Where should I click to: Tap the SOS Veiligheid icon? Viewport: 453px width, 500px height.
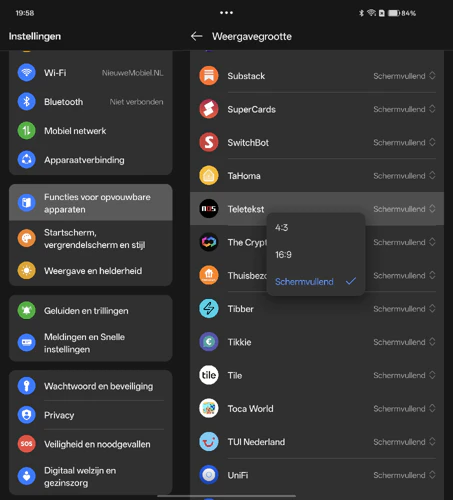click(x=27, y=444)
